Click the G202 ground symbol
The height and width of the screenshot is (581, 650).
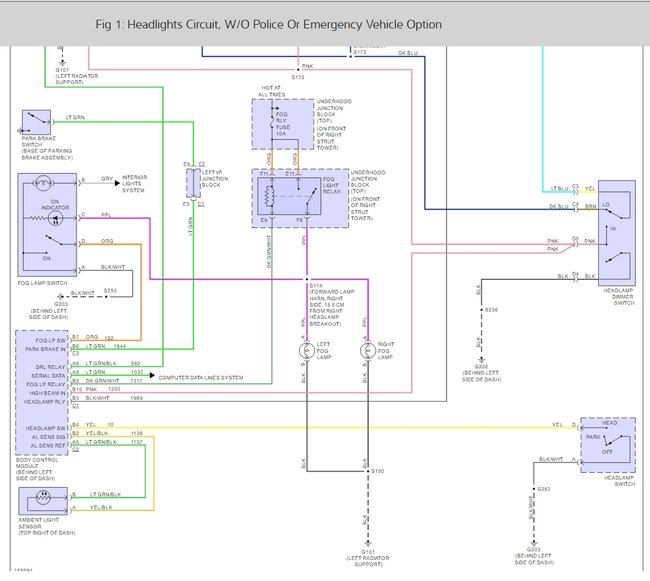tap(481, 360)
